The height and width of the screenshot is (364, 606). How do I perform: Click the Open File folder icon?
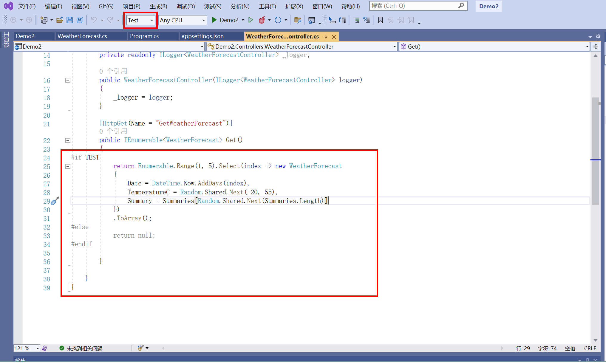[x=60, y=20]
